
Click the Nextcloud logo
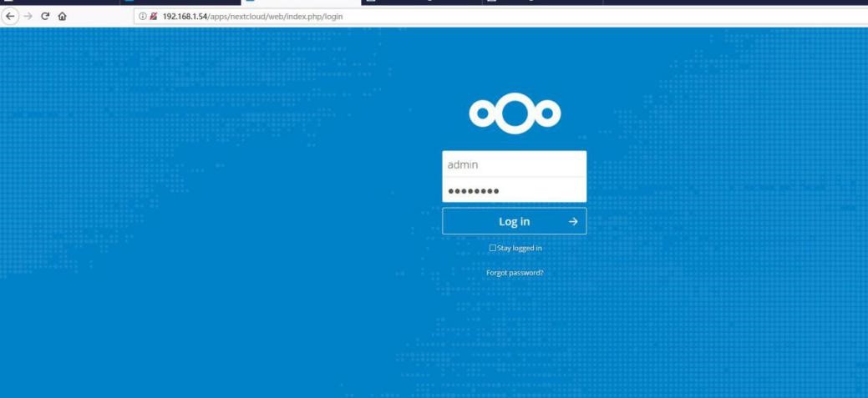point(515,113)
